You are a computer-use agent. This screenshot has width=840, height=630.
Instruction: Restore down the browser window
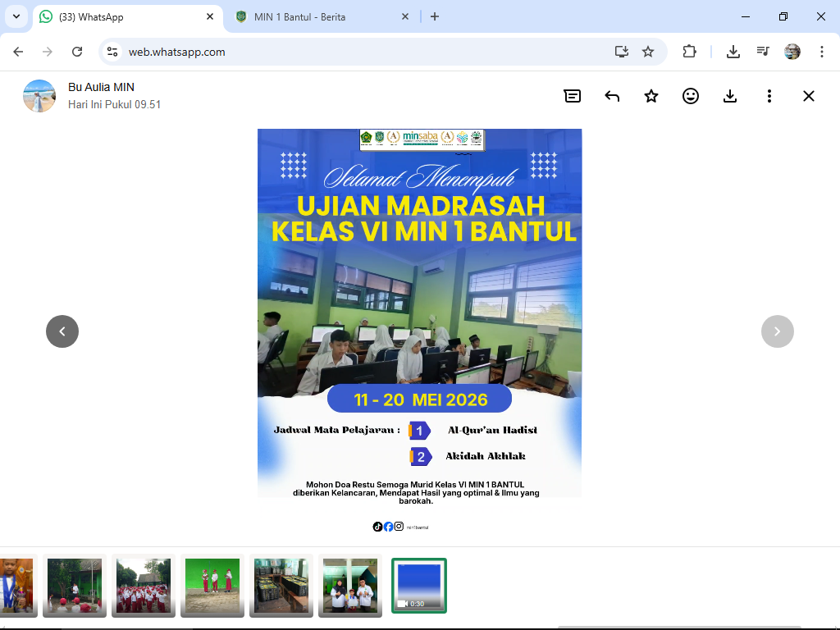click(x=783, y=16)
